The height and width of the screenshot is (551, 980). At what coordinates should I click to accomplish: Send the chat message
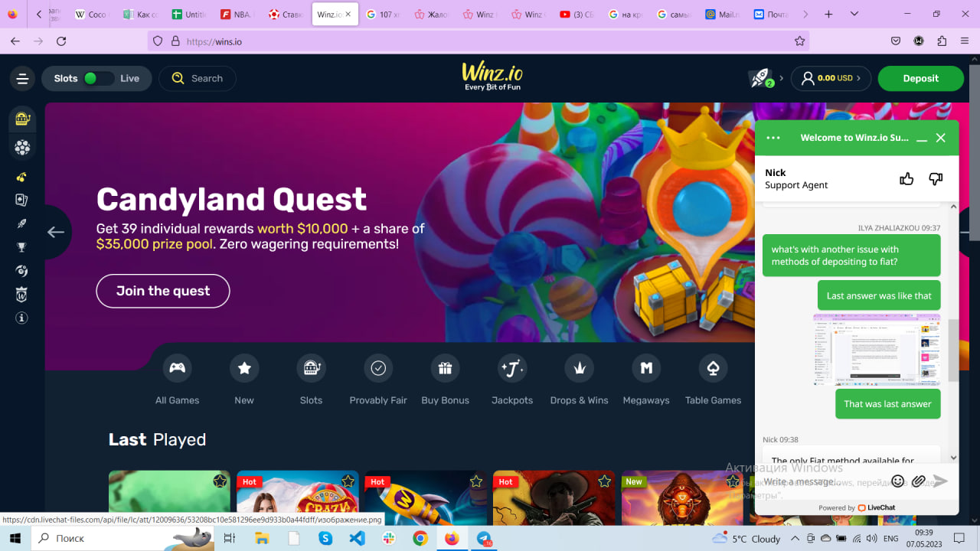[940, 481]
